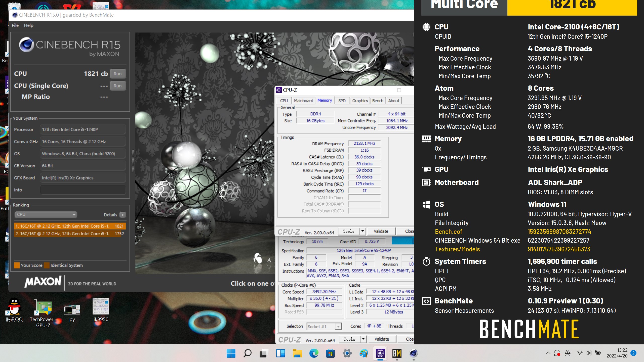
Task: Open Wi-Fi network tray icon
Action: pos(580,353)
